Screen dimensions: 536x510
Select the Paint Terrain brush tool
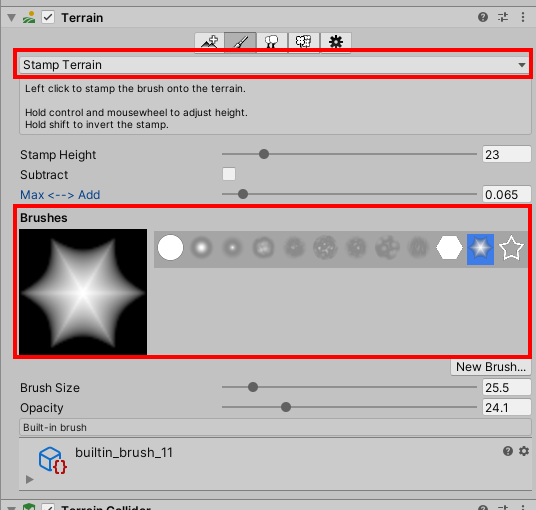[241, 42]
